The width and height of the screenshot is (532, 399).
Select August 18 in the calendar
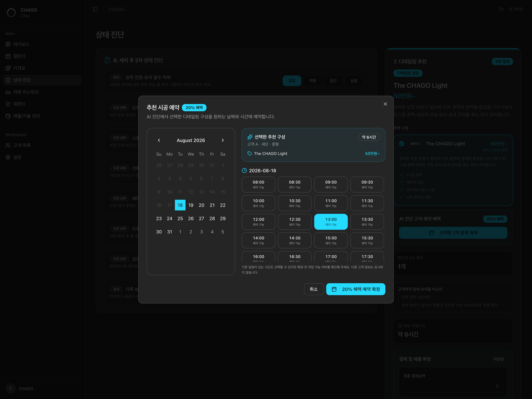click(180, 205)
